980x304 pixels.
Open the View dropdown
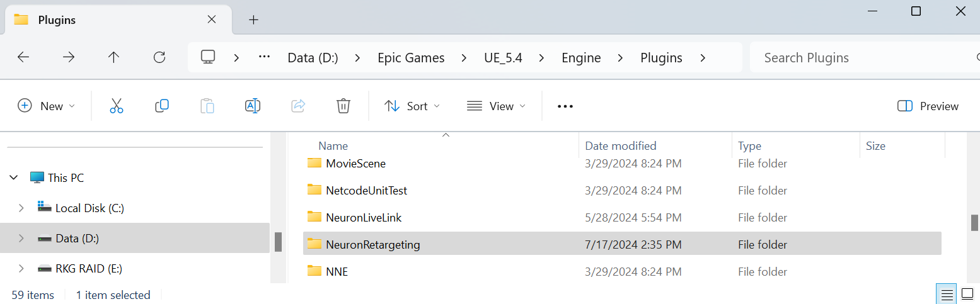point(497,106)
